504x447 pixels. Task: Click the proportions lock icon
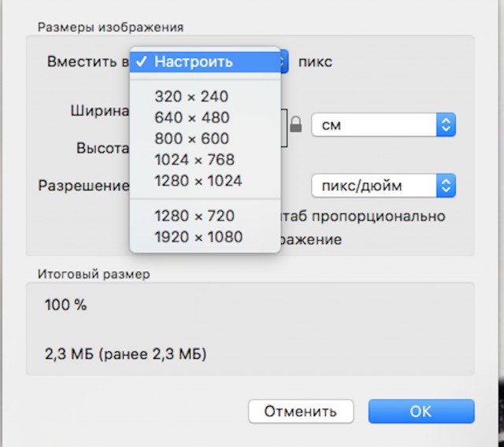point(296,124)
